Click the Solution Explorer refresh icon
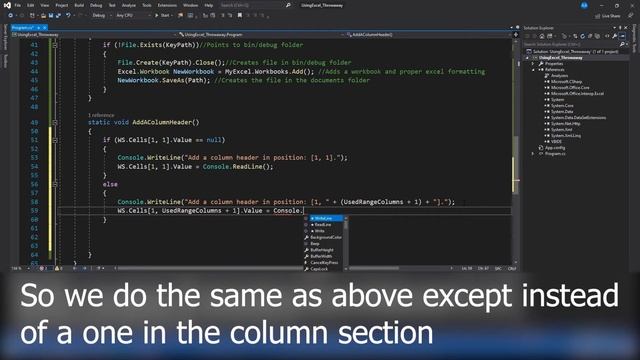Viewport: 640px width, 360px height. pos(582,36)
